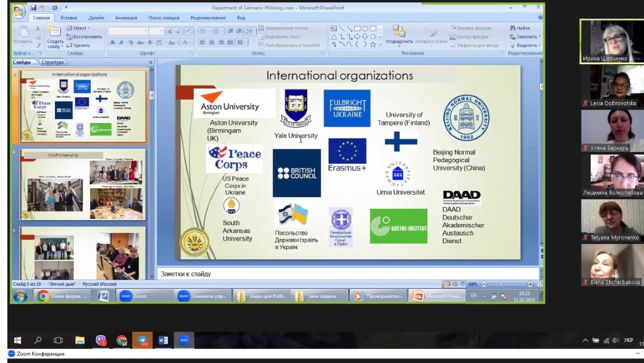Toggle bold Ж formatting

113,43
